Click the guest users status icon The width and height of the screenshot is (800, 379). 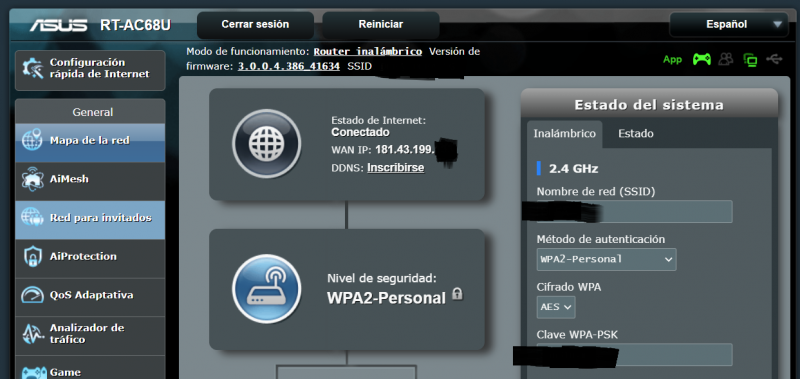pyautogui.click(x=726, y=60)
